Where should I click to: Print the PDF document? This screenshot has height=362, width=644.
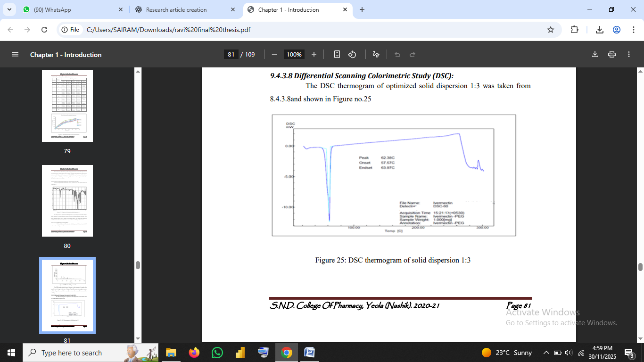(x=612, y=55)
